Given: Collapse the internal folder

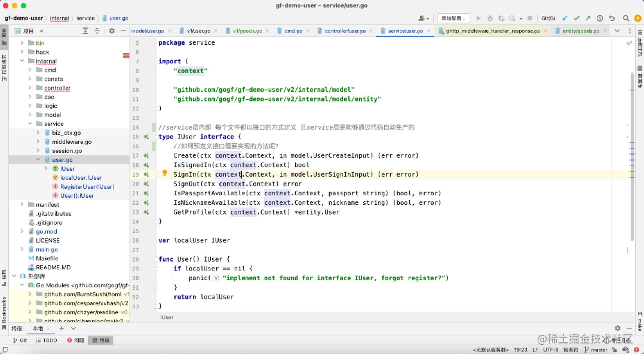Looking at the screenshot, I should [22, 61].
